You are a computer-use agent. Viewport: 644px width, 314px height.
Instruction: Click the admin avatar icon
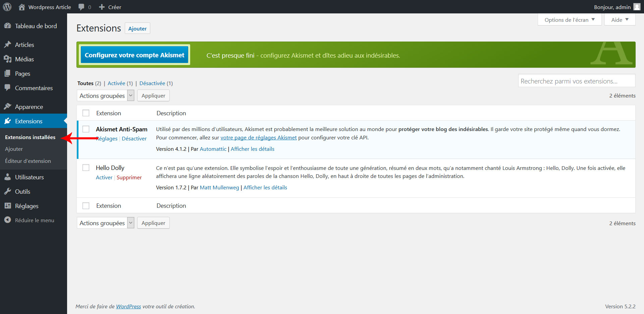coord(637,7)
